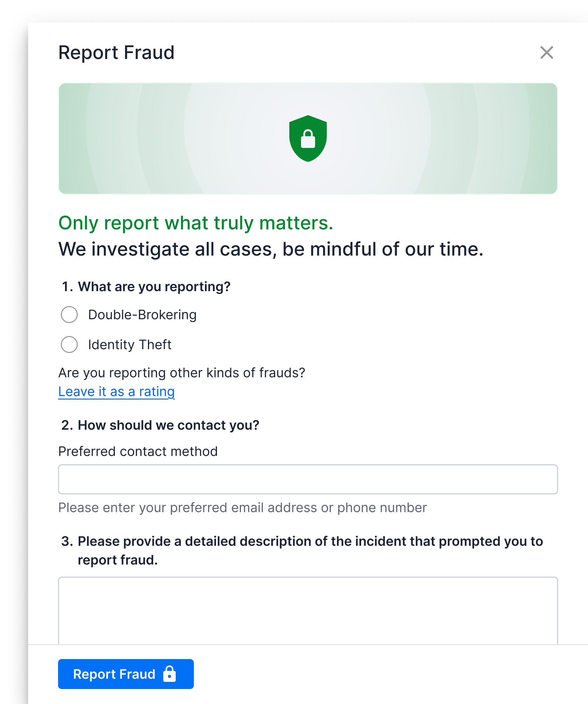Click into the incident description text area

(308, 610)
